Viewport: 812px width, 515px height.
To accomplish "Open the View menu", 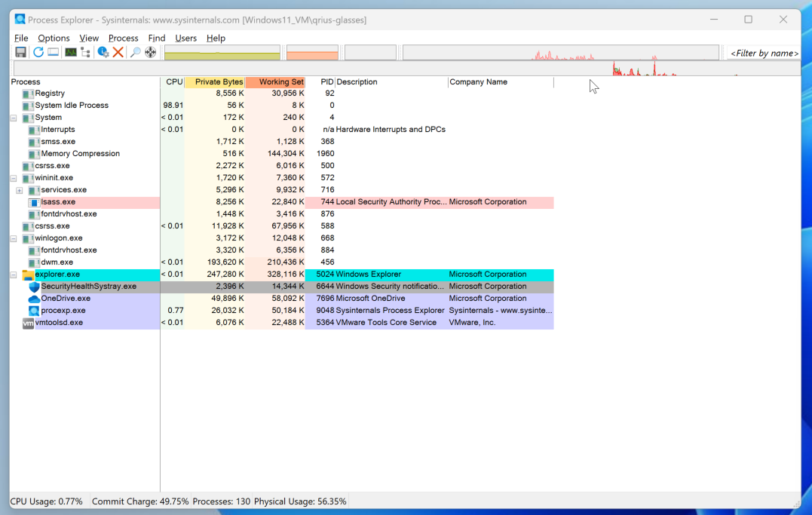I will pos(88,38).
